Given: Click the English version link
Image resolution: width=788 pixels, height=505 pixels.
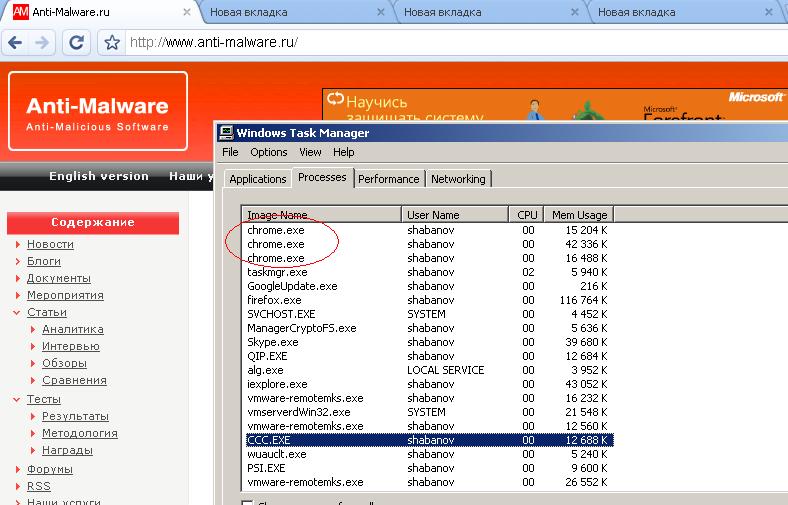Looking at the screenshot, I should pos(99,176).
